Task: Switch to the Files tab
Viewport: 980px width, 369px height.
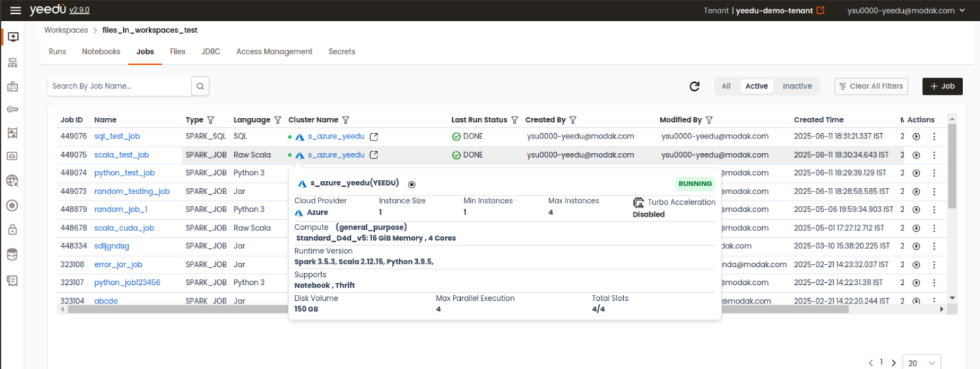Action: [177, 52]
